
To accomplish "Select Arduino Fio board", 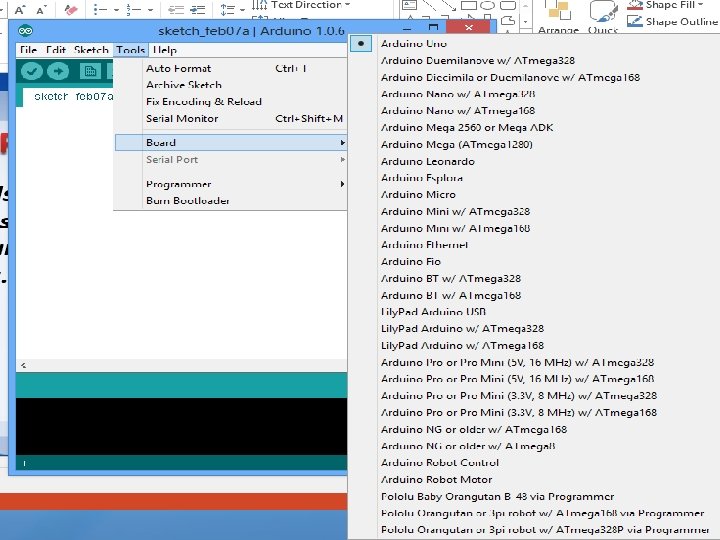I will click(x=411, y=262).
